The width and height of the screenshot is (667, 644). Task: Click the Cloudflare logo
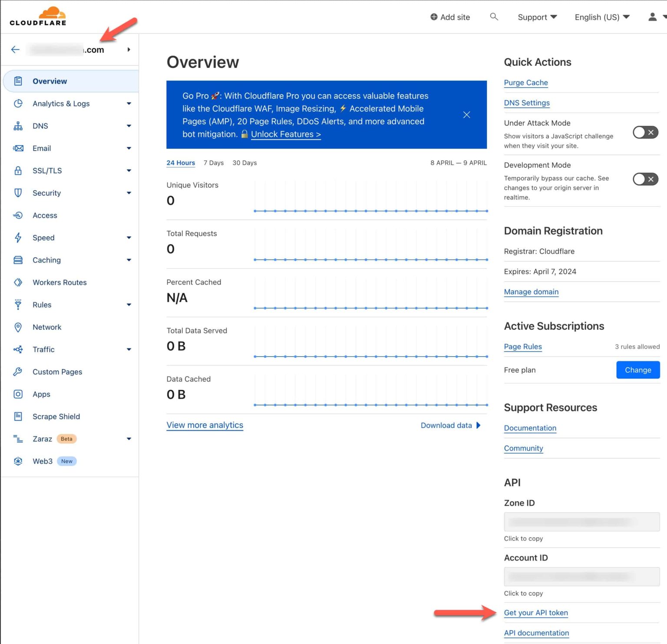coord(38,17)
